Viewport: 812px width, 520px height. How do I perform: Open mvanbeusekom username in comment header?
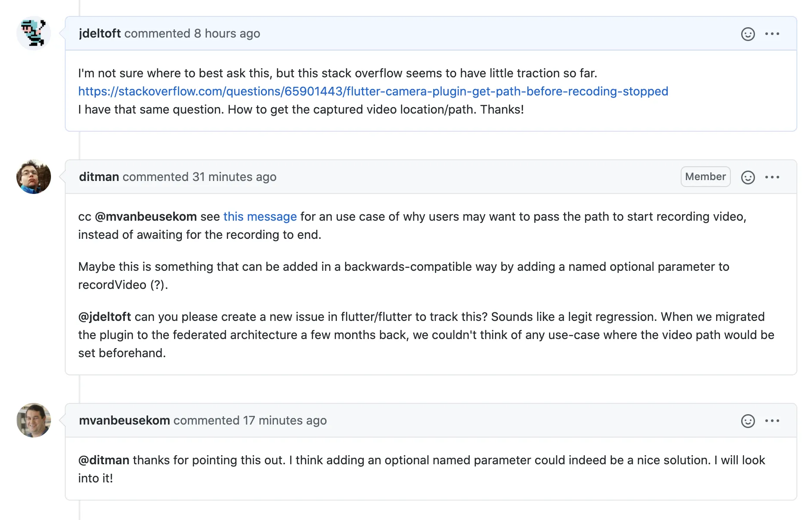point(124,421)
